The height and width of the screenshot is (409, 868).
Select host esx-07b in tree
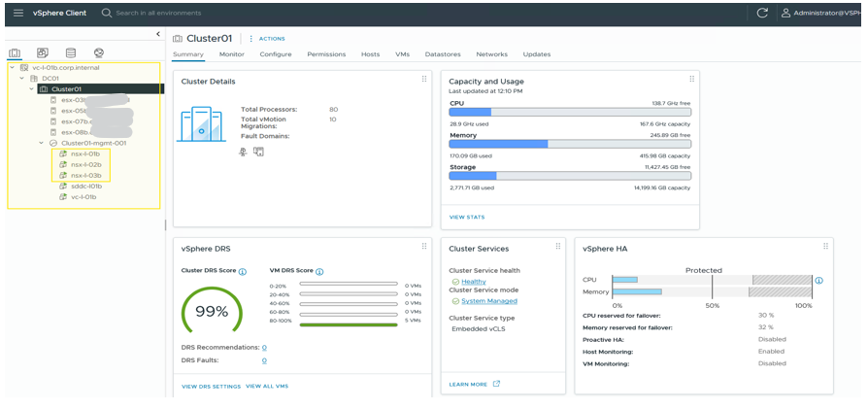tap(75, 121)
